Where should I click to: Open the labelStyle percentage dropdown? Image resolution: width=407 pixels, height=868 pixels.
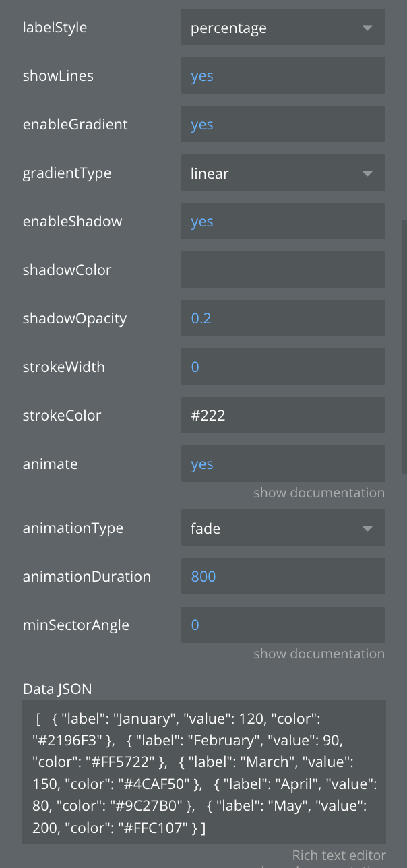tap(282, 28)
